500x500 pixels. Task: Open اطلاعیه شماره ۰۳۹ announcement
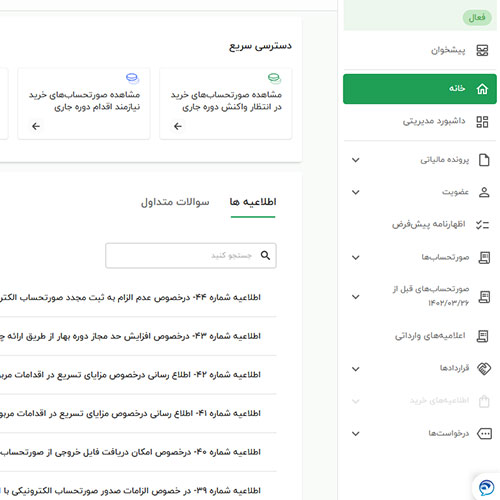tap(130, 491)
